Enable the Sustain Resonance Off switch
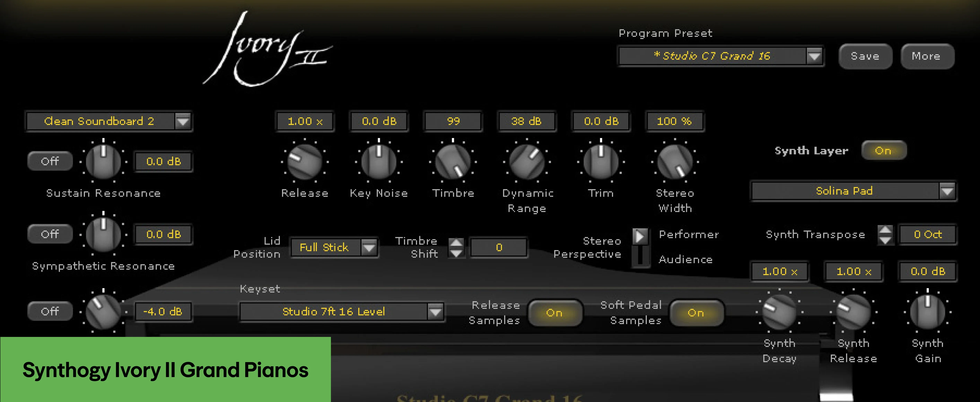 (x=50, y=161)
